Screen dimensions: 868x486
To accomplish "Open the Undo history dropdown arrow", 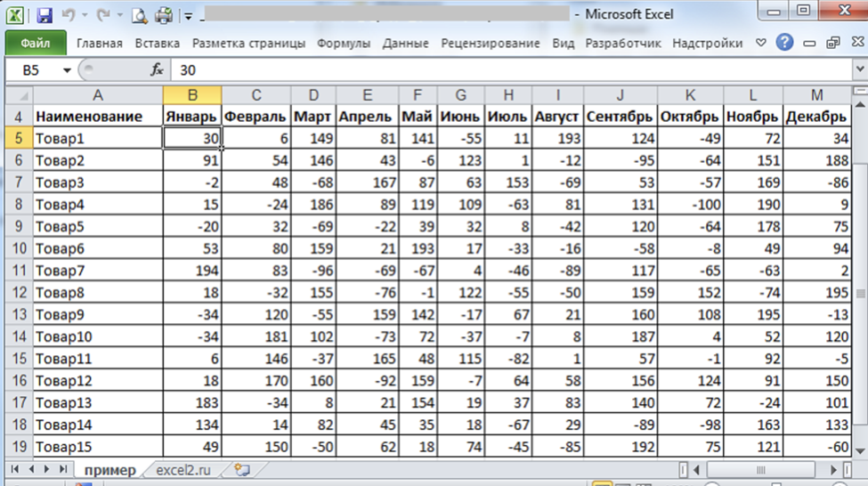I will [x=84, y=16].
